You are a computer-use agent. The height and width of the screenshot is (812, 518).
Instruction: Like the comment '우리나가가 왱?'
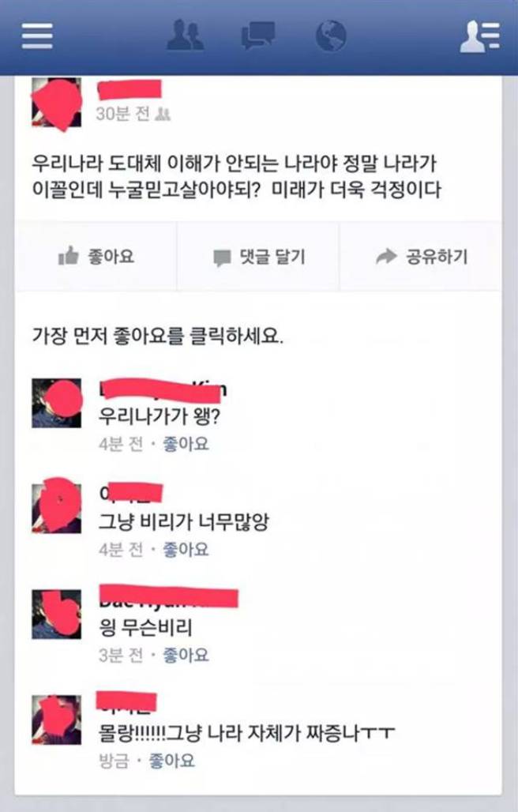coord(186,444)
